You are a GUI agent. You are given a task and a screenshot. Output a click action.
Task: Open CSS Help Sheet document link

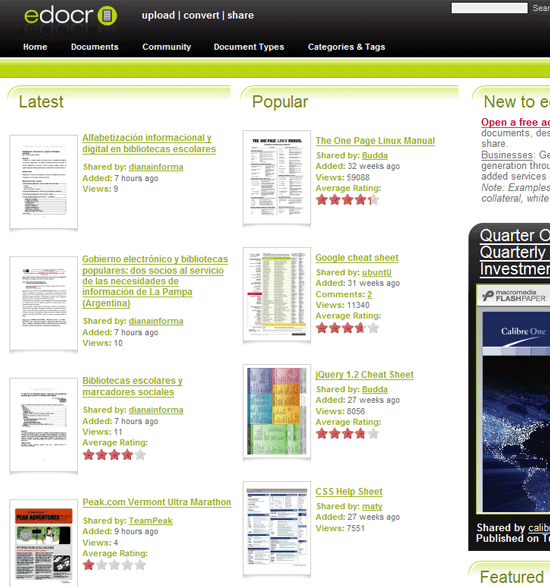(349, 492)
